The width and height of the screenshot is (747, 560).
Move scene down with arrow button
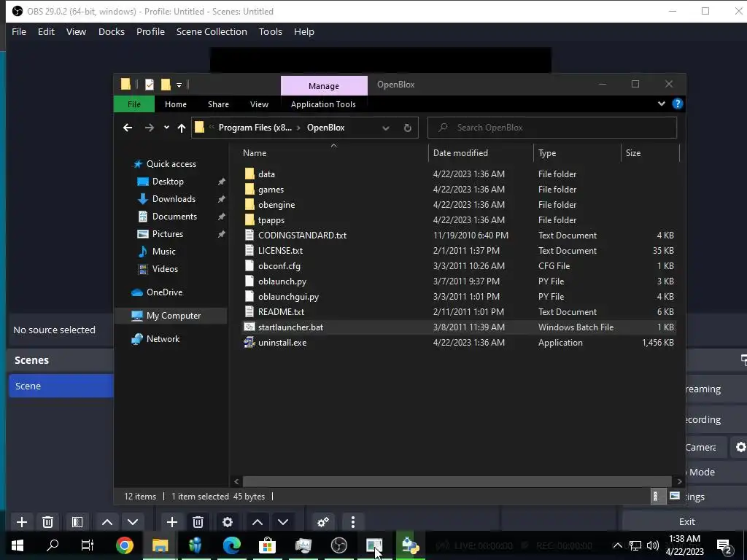pos(133,522)
